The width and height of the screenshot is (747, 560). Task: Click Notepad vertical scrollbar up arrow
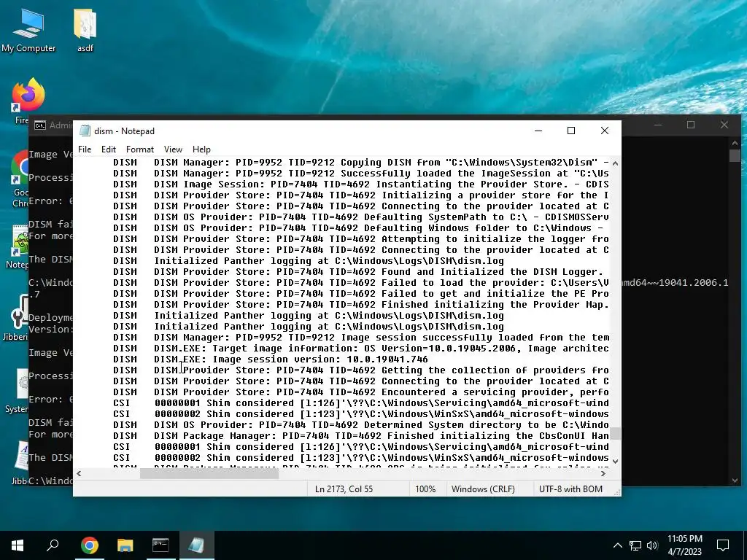(615, 163)
